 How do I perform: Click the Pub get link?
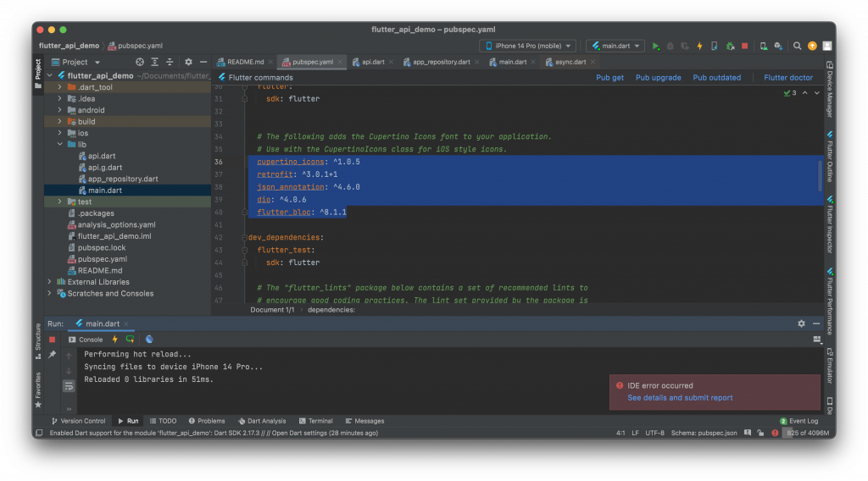click(x=609, y=78)
